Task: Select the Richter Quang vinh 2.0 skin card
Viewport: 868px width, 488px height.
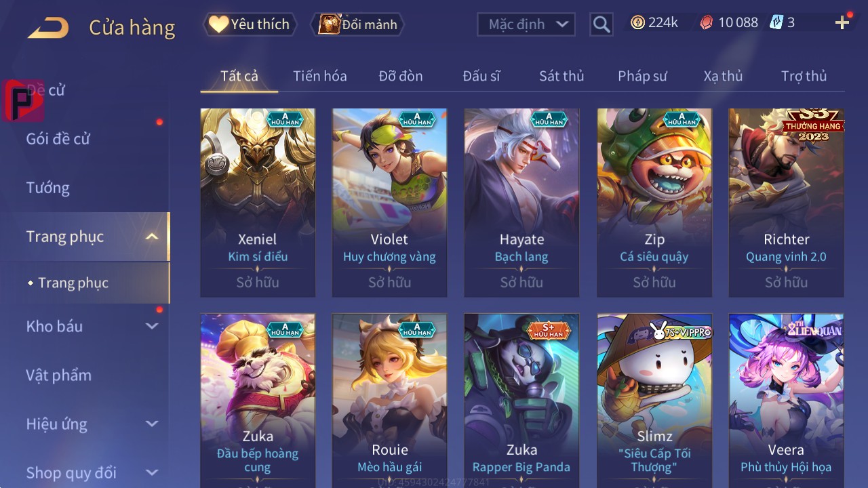Action: coord(787,203)
